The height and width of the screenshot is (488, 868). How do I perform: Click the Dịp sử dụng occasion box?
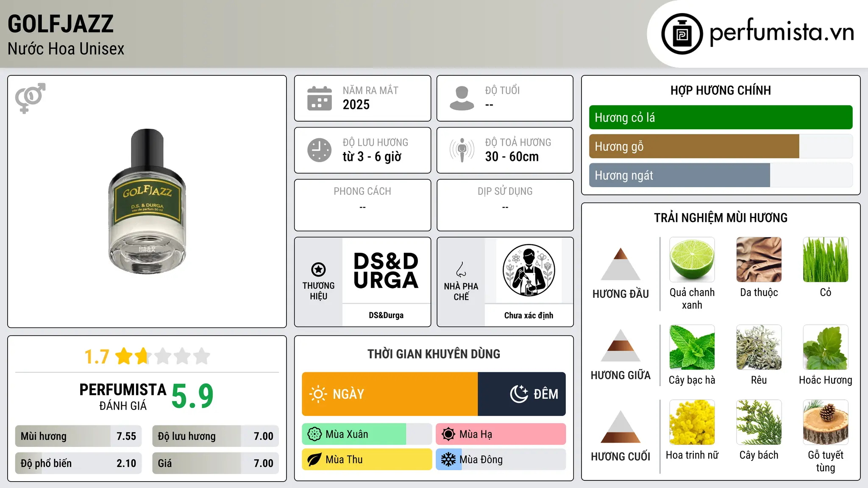point(505,205)
